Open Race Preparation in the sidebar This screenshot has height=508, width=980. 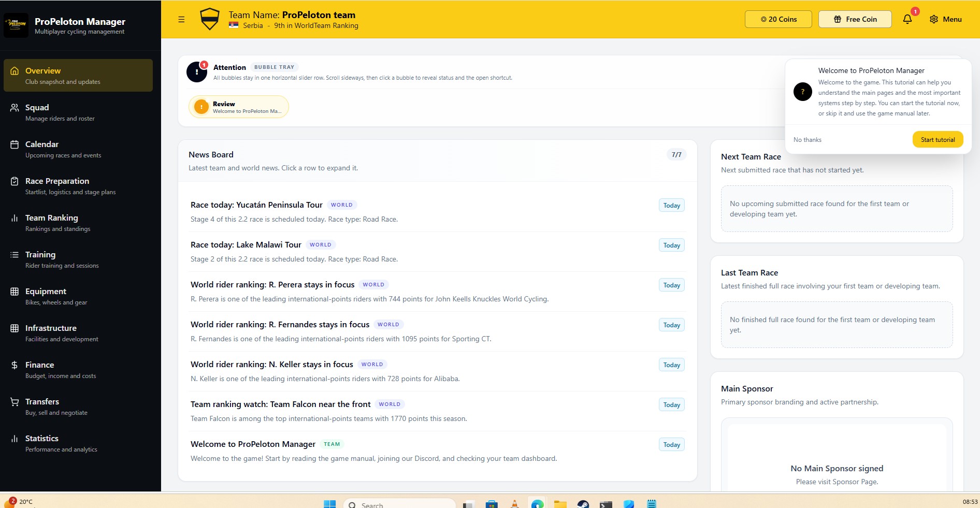pos(78,186)
